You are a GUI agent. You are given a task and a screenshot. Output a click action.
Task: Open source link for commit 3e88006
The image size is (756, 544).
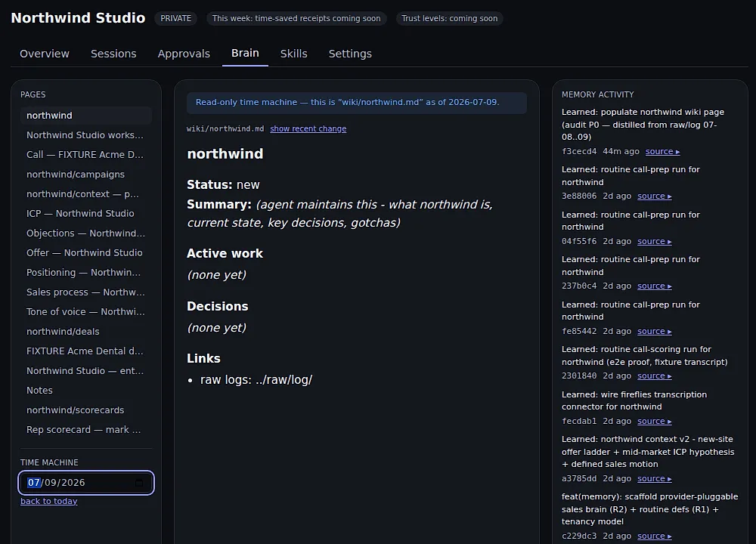tap(654, 196)
